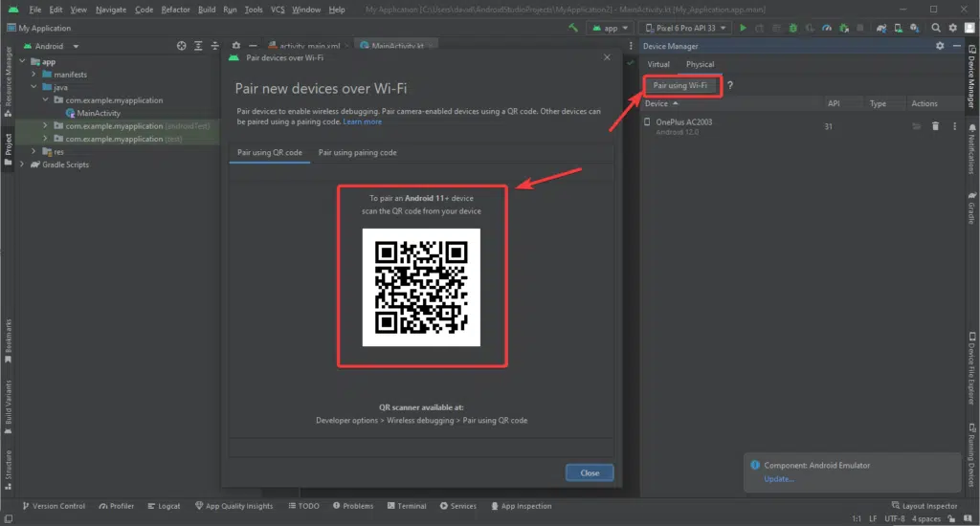Click editor tabs more options icon
980x526 pixels.
coord(630,46)
